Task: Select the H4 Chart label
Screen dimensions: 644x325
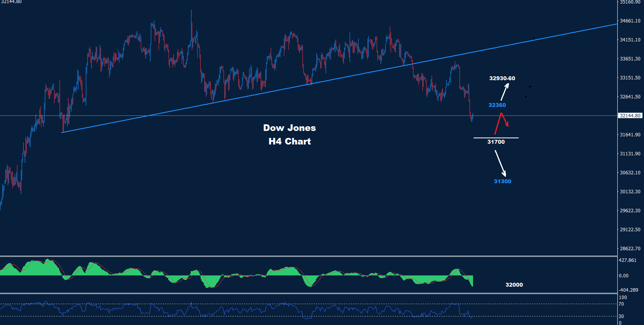Action: (289, 141)
